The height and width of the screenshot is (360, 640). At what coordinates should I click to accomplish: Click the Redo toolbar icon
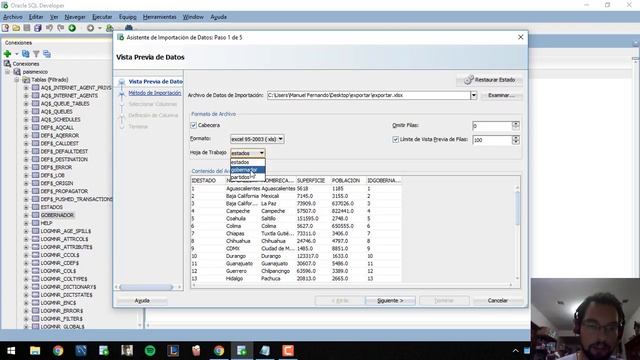click(60, 28)
